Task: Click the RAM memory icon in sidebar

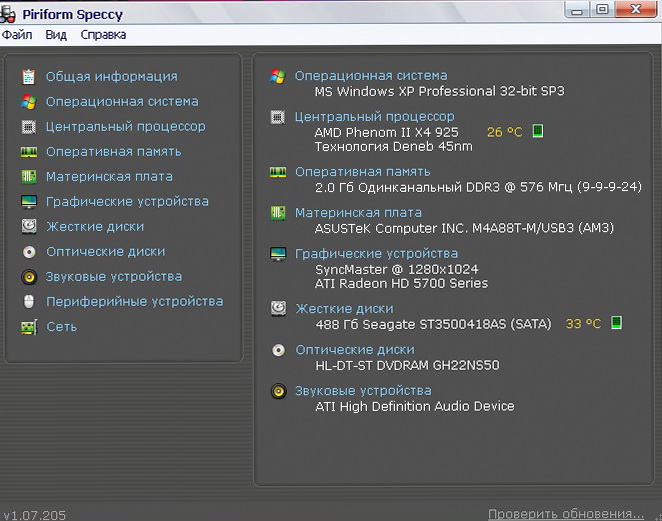Action: tap(28, 152)
